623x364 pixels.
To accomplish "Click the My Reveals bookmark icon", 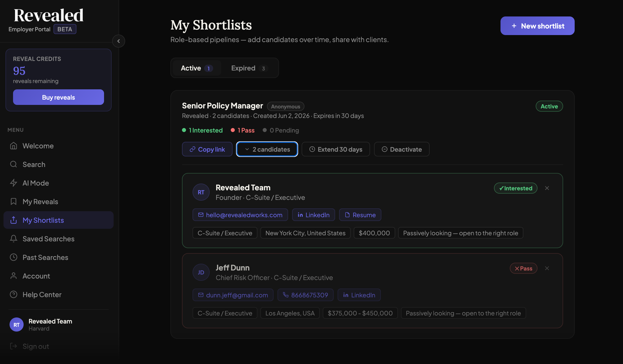I will pyautogui.click(x=14, y=202).
